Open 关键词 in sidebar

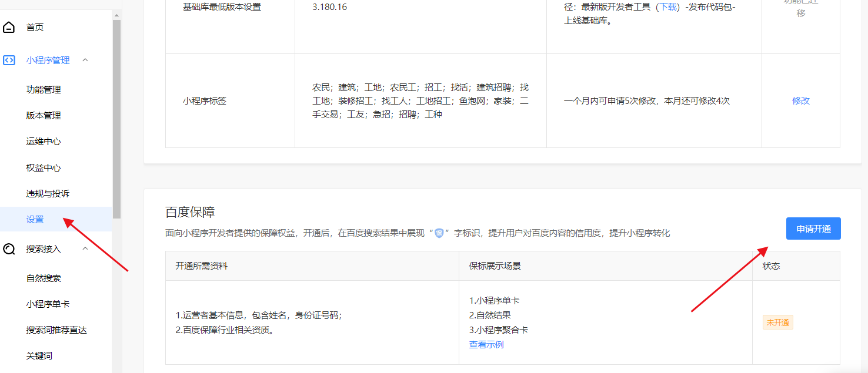click(x=39, y=356)
